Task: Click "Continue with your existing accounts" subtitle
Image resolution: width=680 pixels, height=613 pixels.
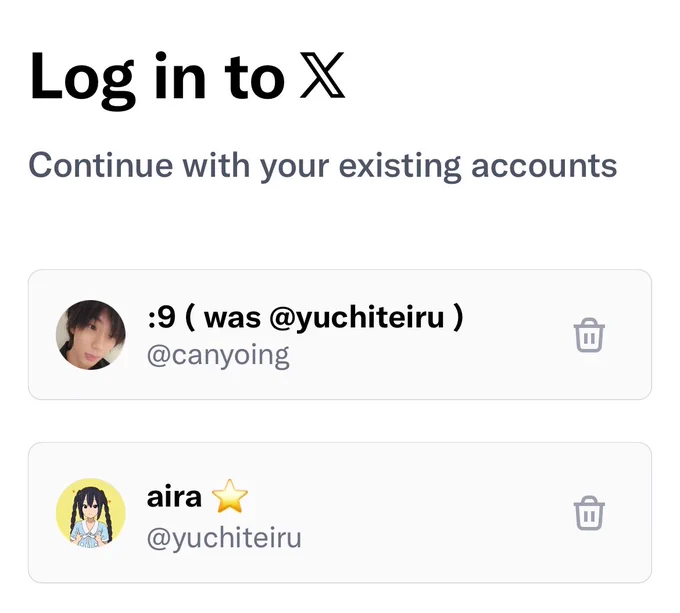Action: click(x=323, y=167)
